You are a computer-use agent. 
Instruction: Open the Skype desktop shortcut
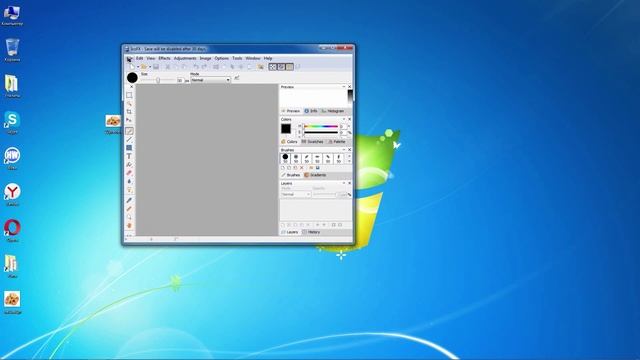pos(12,123)
